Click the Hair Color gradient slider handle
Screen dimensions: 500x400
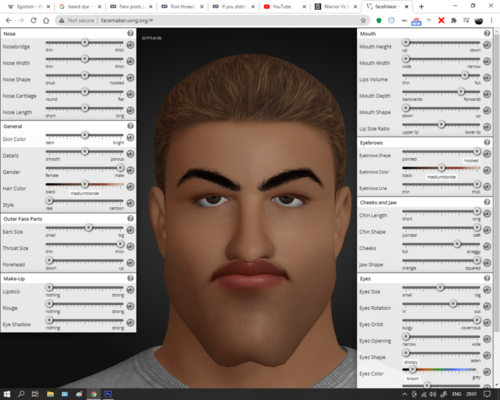85,184
